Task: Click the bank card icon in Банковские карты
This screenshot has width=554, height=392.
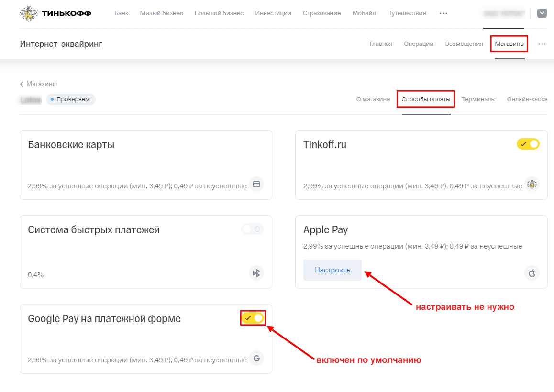Action: click(256, 184)
